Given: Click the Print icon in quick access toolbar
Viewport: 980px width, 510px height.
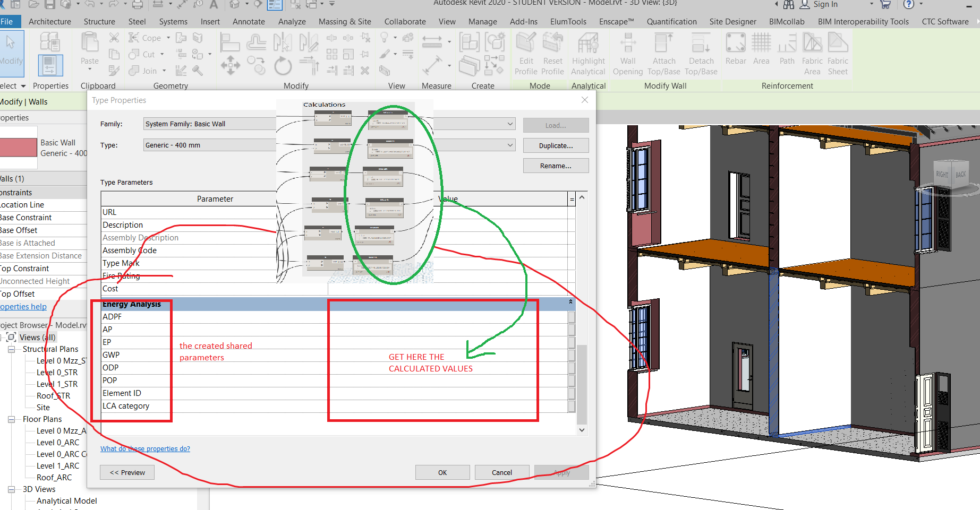Looking at the screenshot, I should [138, 4].
